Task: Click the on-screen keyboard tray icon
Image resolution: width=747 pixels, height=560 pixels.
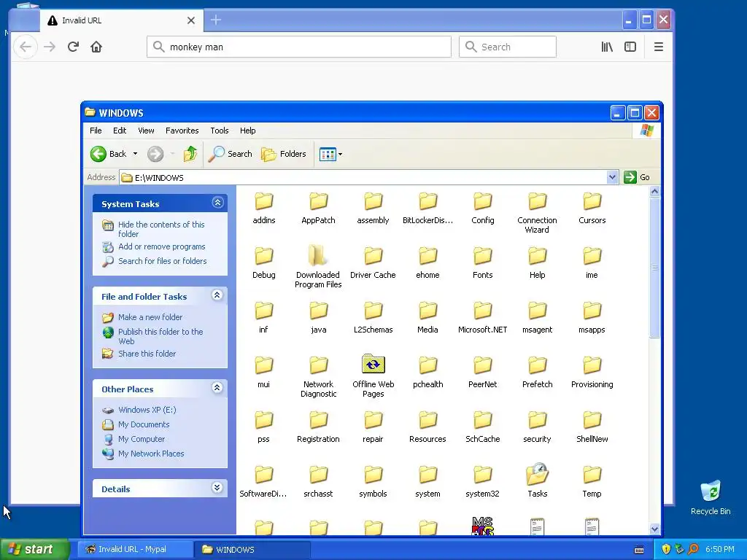Action: pos(639,550)
